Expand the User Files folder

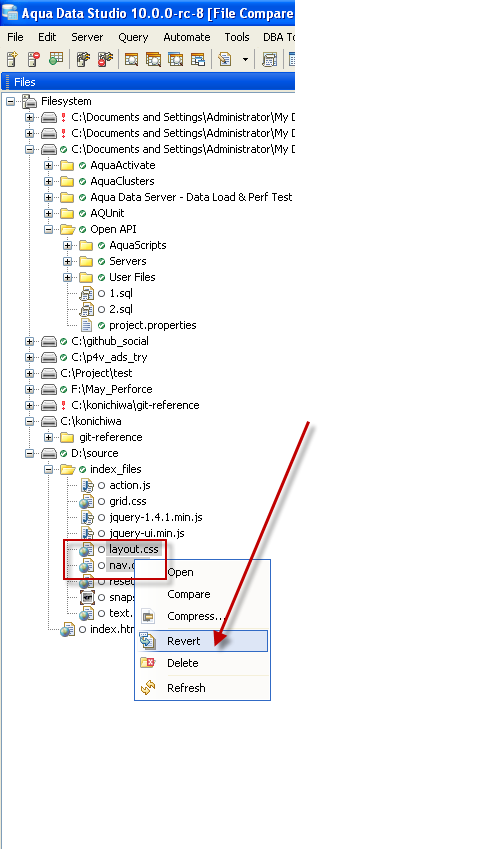pyautogui.click(x=68, y=277)
